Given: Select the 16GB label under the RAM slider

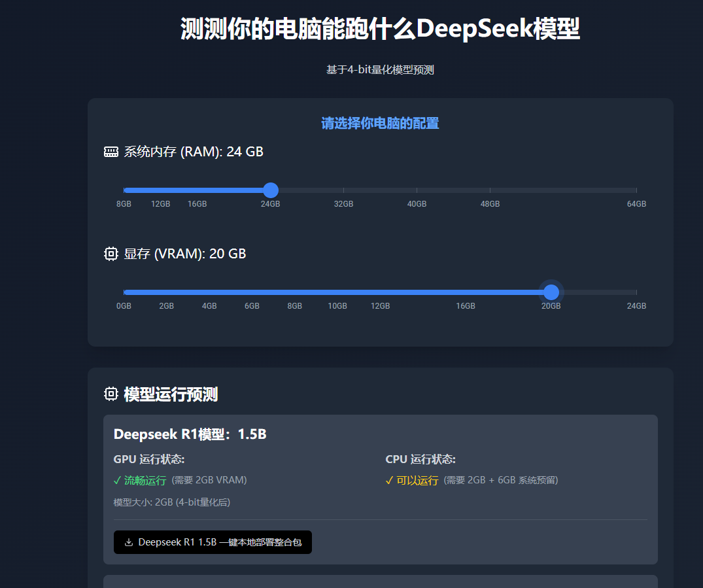Looking at the screenshot, I should click(x=197, y=204).
